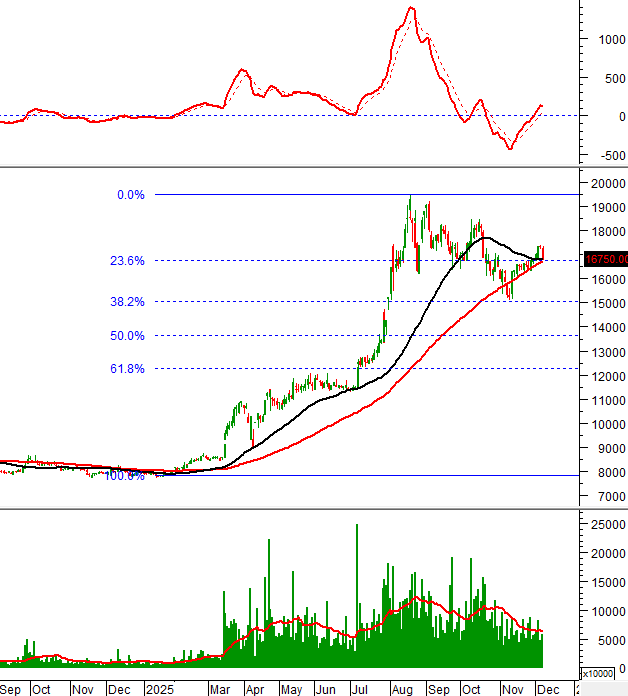Click the May label on the time axis

[x=291, y=689]
